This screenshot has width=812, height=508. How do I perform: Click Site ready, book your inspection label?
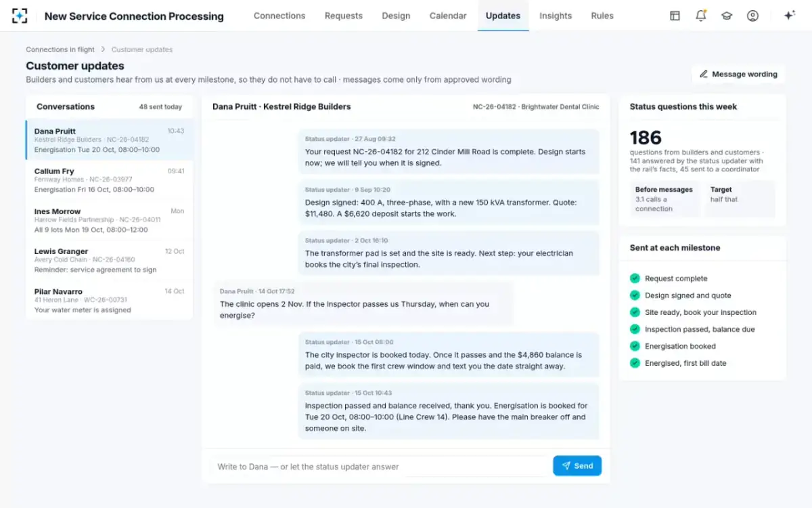(700, 312)
